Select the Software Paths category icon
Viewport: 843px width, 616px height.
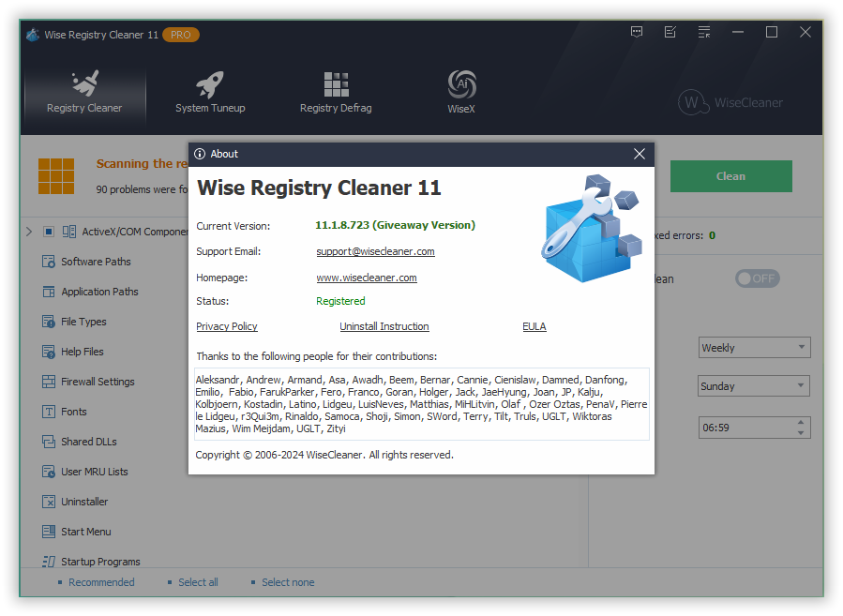(x=49, y=262)
